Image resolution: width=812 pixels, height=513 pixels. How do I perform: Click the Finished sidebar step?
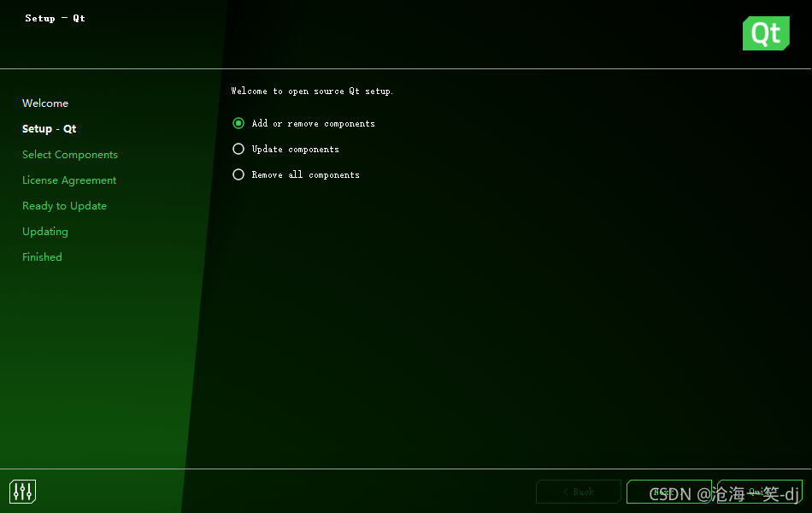click(x=42, y=257)
